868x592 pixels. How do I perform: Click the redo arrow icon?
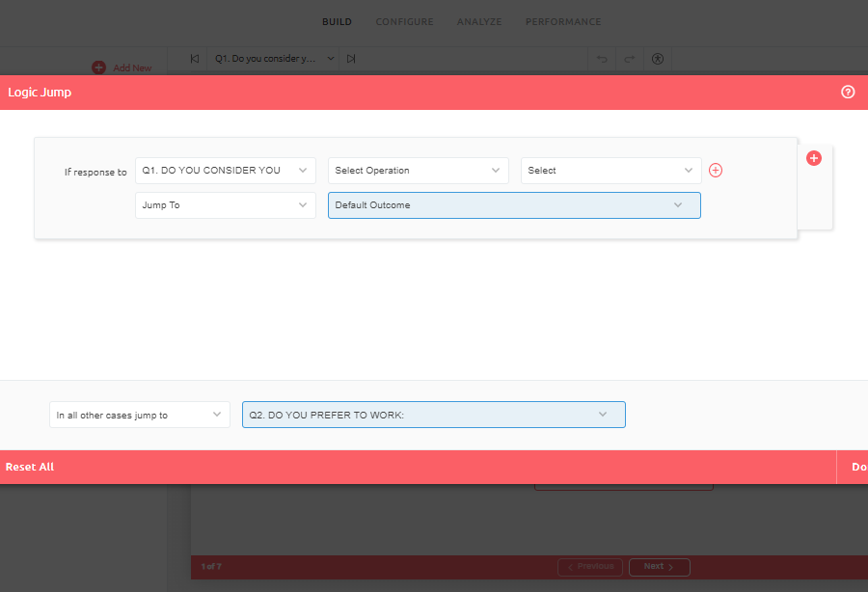[630, 59]
